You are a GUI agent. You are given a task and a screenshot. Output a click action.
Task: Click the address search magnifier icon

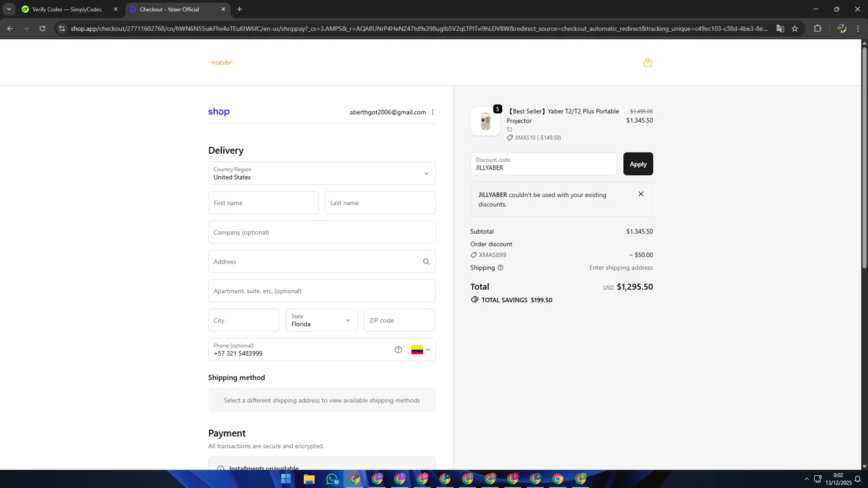[x=426, y=261]
